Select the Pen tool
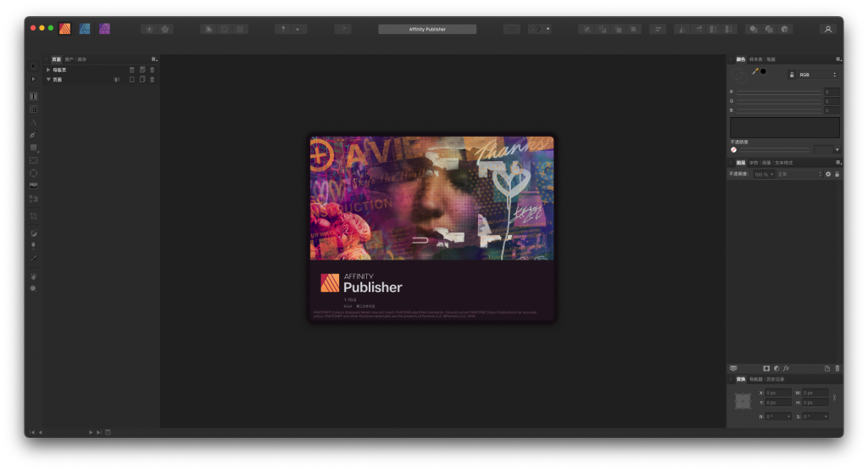Image resolution: width=868 pixels, height=470 pixels. click(33, 135)
